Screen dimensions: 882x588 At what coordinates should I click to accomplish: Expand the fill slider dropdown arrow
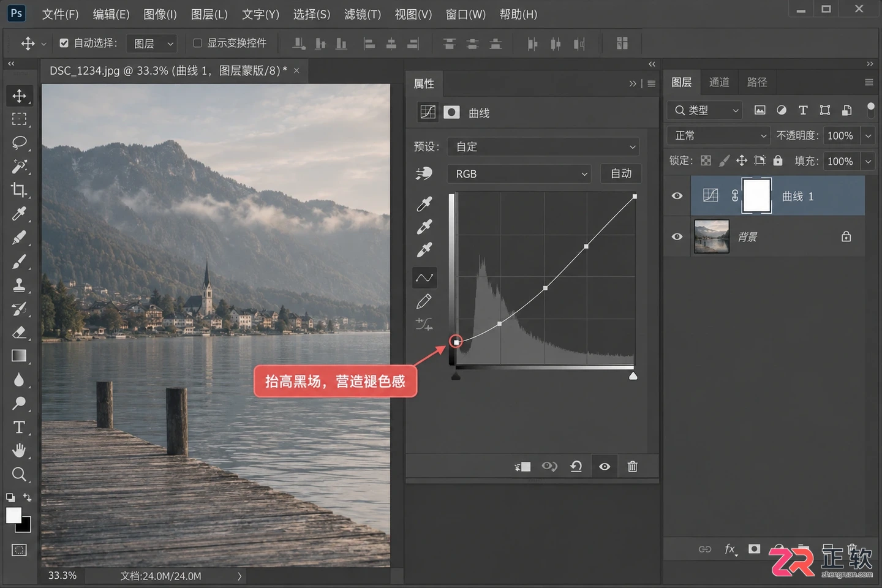pyautogui.click(x=868, y=161)
